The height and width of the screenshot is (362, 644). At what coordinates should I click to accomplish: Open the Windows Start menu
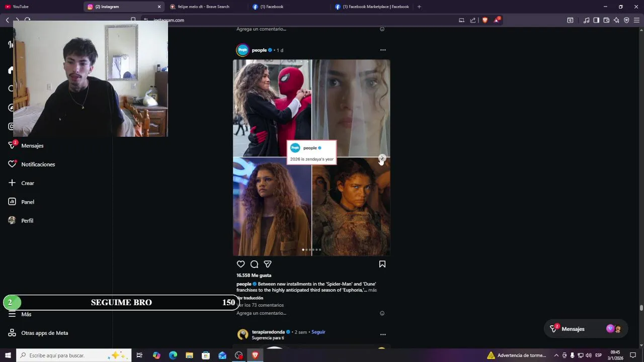(x=8, y=355)
